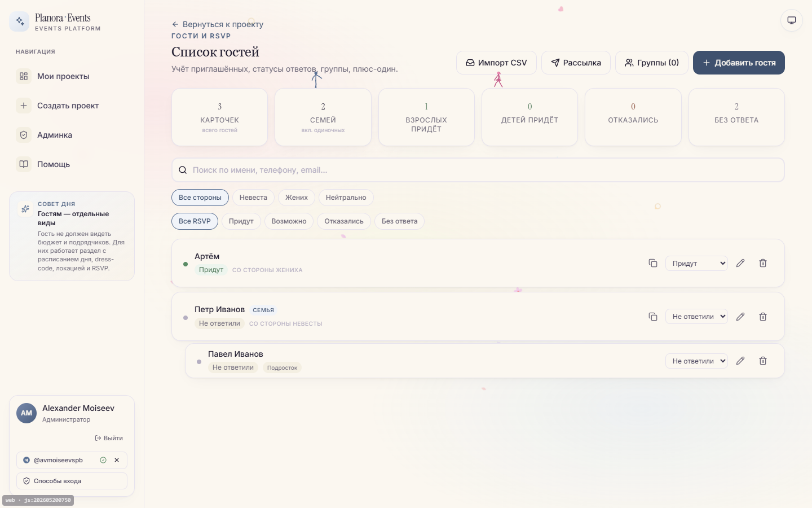Screen dimensions: 812x508
Task: Open Помощь page
Action: [72, 164]
